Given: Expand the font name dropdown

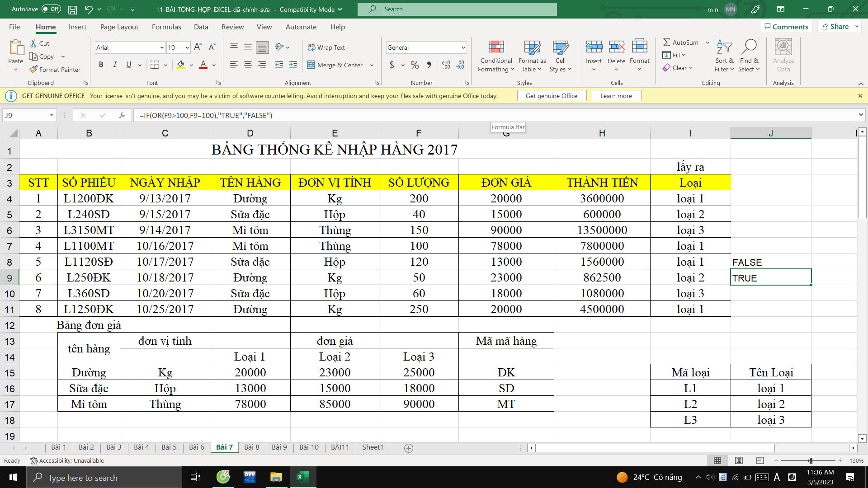Looking at the screenshot, I should (x=162, y=47).
